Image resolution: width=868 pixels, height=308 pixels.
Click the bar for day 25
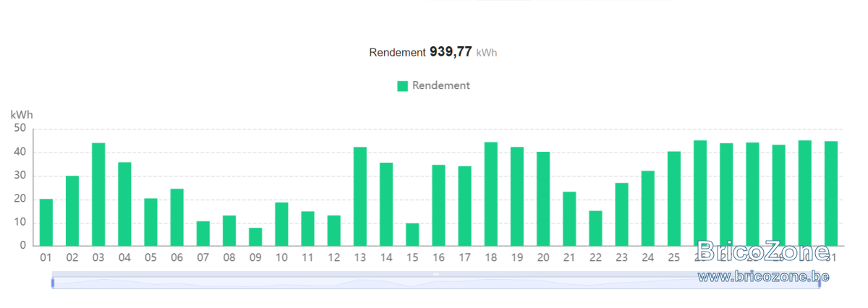(x=674, y=199)
